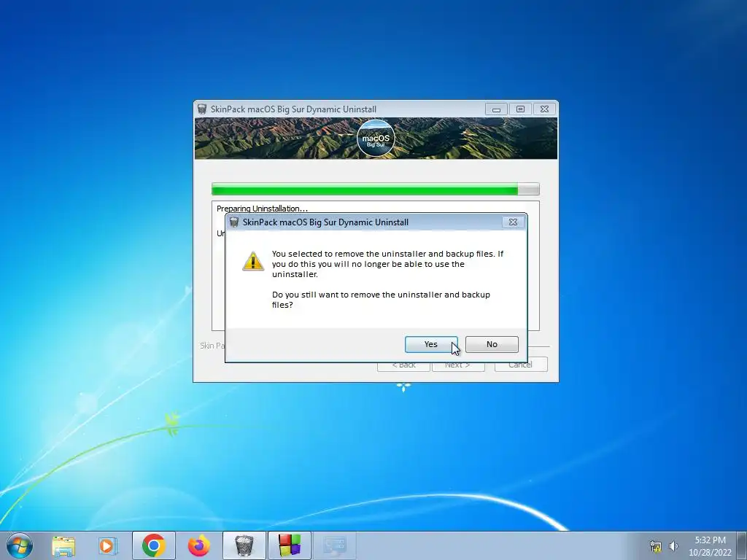This screenshot has width=747, height=560.
Task: Click the confirmation message about backup files
Action: coord(387,279)
